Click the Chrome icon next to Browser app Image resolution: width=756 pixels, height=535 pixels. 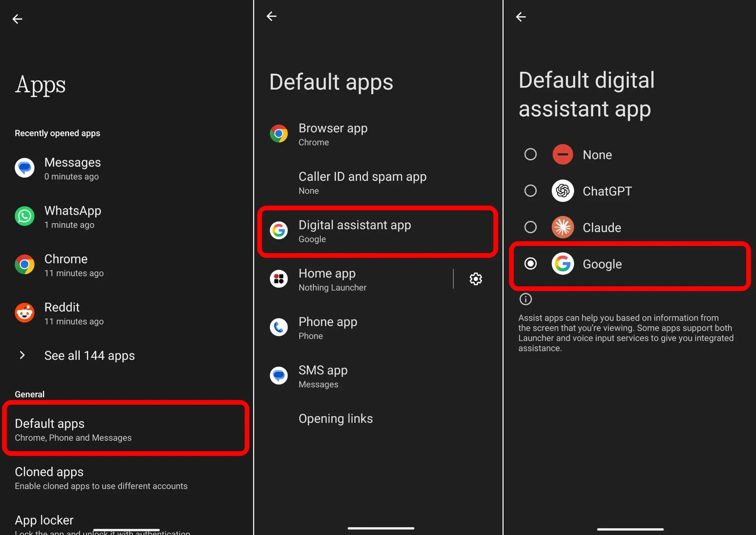click(278, 133)
